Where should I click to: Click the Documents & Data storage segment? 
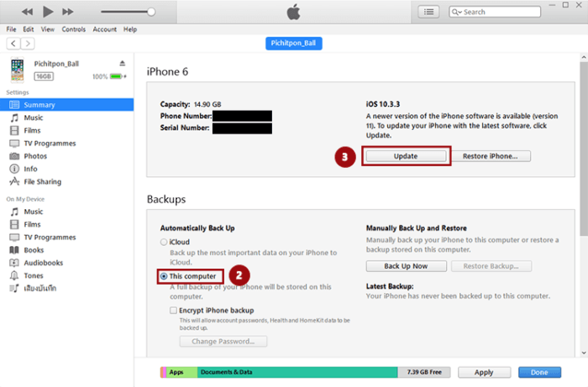(x=297, y=372)
